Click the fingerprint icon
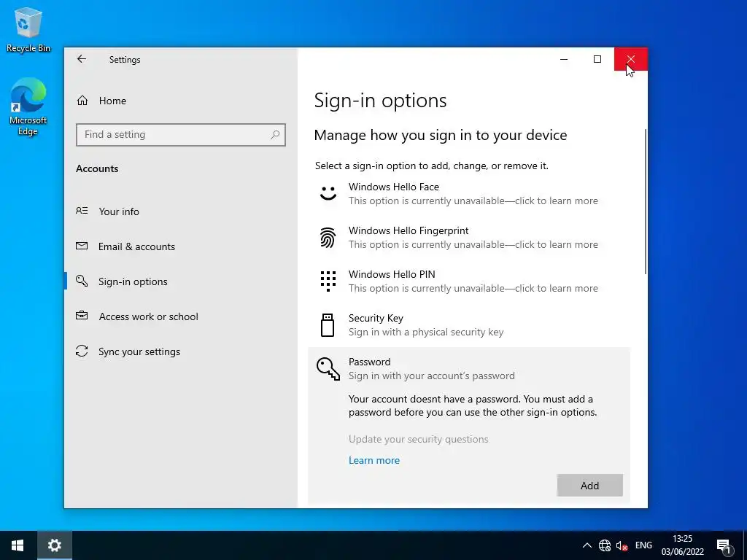This screenshot has width=747, height=560. coord(328,237)
